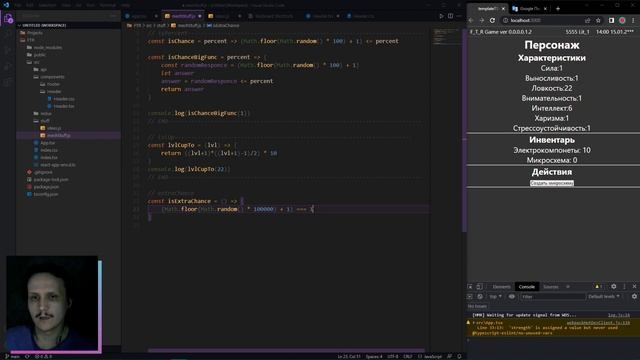The width and height of the screenshot is (640, 360).
Task: Open Default levels dropdown
Action: point(604,297)
